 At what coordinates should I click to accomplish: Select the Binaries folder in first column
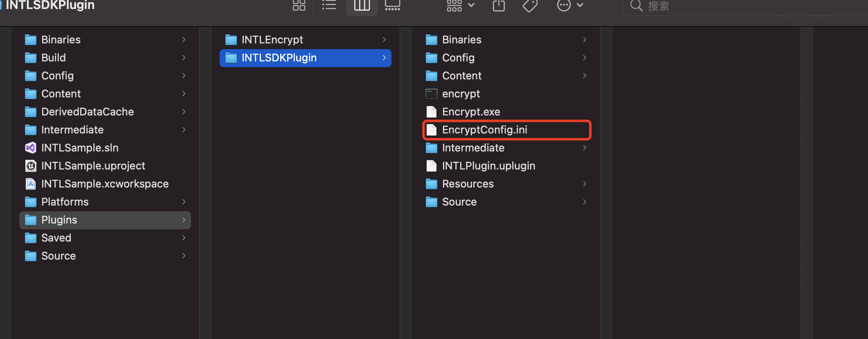tap(105, 40)
